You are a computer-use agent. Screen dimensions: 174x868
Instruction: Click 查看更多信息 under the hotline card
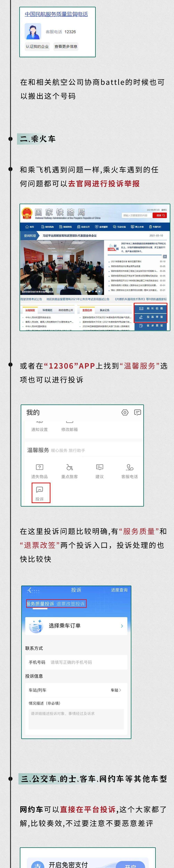(66, 47)
